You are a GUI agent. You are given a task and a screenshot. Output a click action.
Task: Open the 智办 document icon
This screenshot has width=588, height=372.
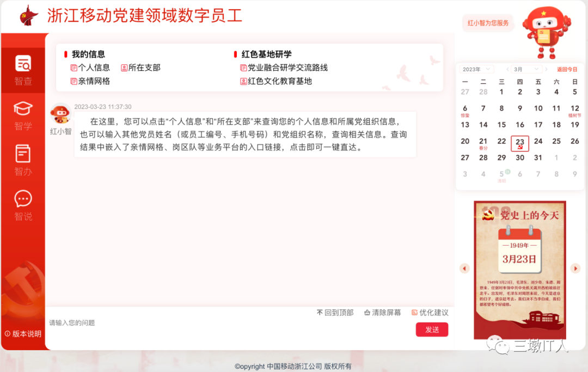click(x=23, y=154)
